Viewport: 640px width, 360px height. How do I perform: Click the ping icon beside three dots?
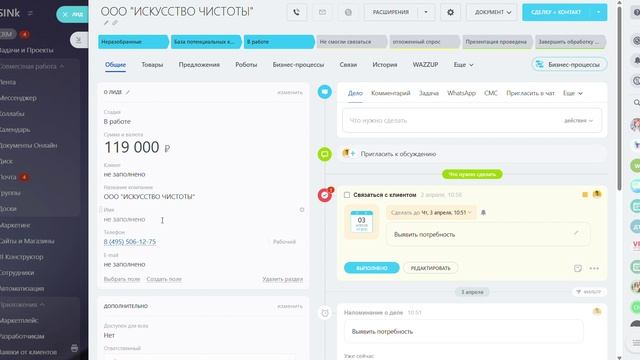pyautogui.click(x=578, y=268)
